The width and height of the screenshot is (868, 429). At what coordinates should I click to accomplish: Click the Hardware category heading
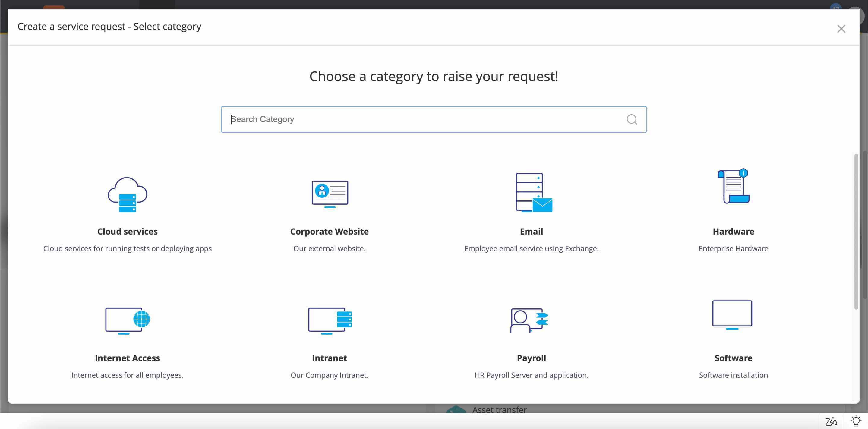(733, 232)
